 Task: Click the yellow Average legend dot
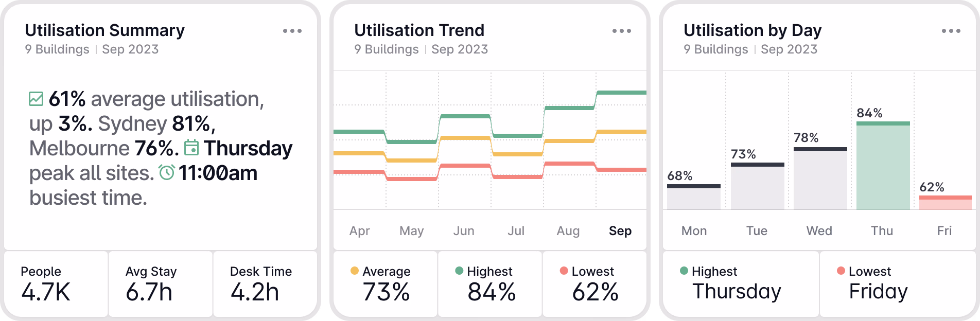[x=354, y=271]
